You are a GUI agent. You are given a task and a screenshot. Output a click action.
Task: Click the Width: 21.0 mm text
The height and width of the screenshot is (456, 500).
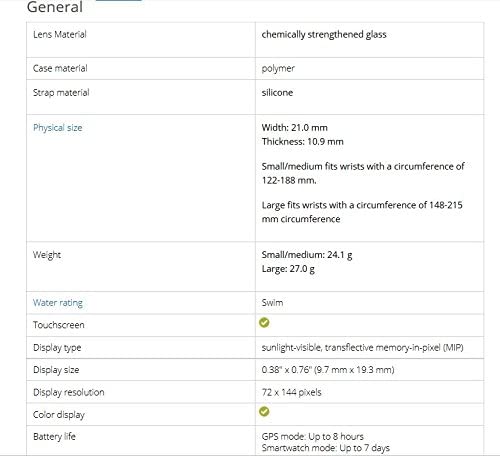[295, 128]
